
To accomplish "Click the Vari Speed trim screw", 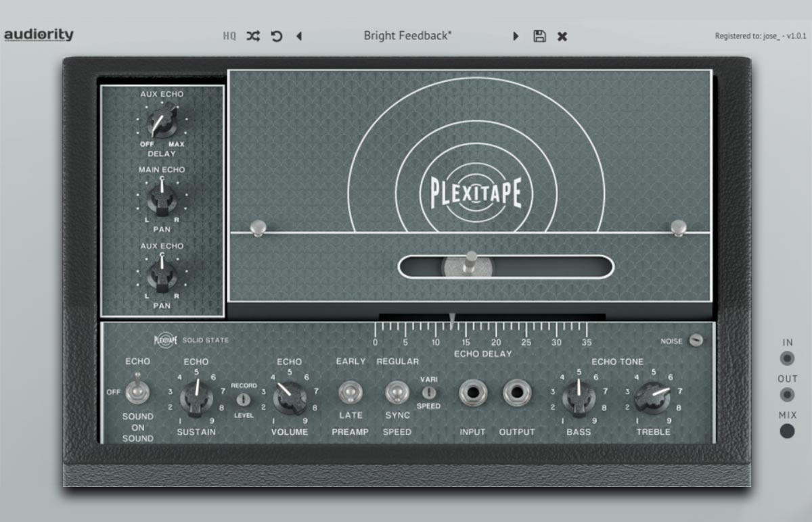I will (x=428, y=392).
